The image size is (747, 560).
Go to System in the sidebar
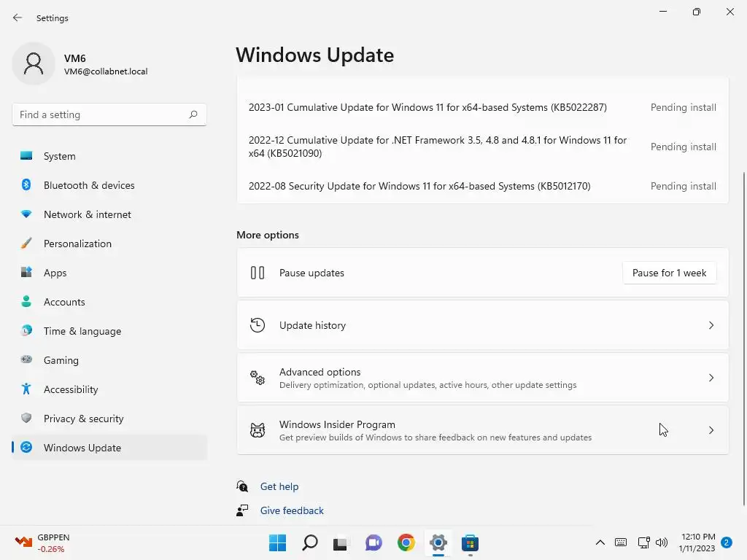[109, 156]
